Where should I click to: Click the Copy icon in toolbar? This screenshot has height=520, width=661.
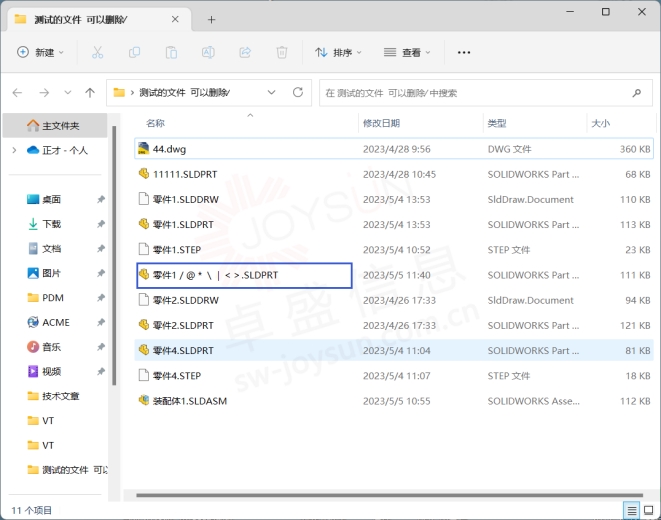tap(134, 52)
